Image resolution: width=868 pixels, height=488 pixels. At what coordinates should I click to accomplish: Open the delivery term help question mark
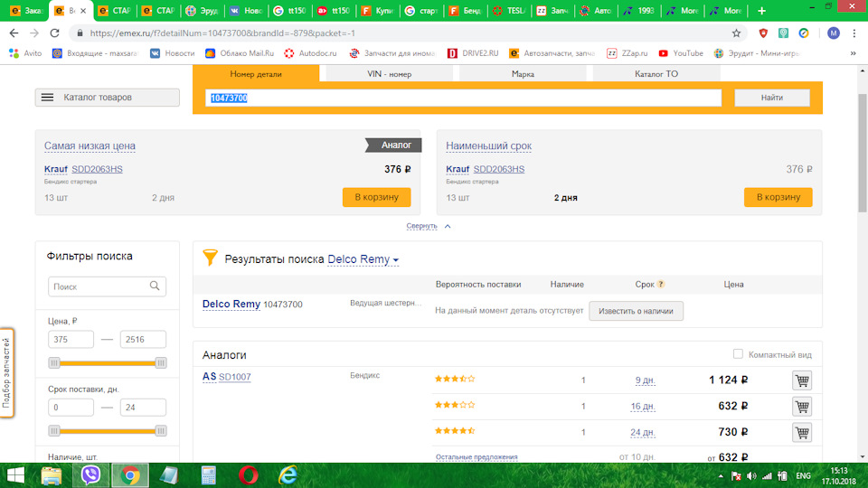(661, 285)
